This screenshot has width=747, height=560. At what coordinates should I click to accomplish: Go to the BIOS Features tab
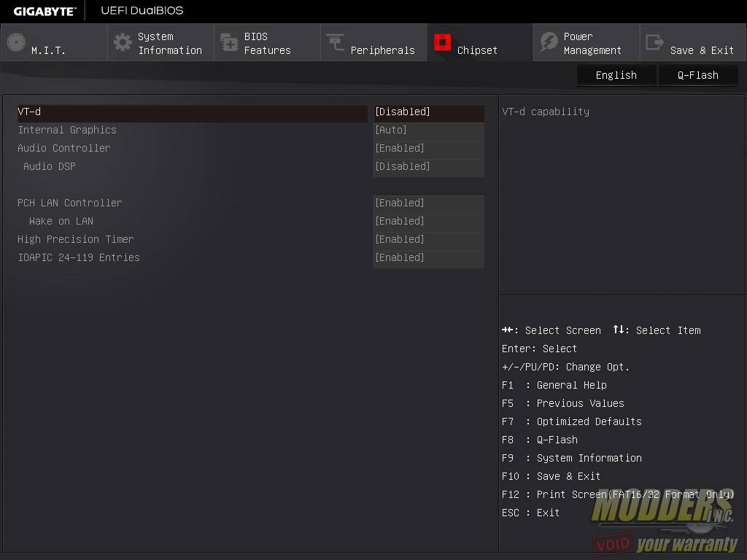267,42
